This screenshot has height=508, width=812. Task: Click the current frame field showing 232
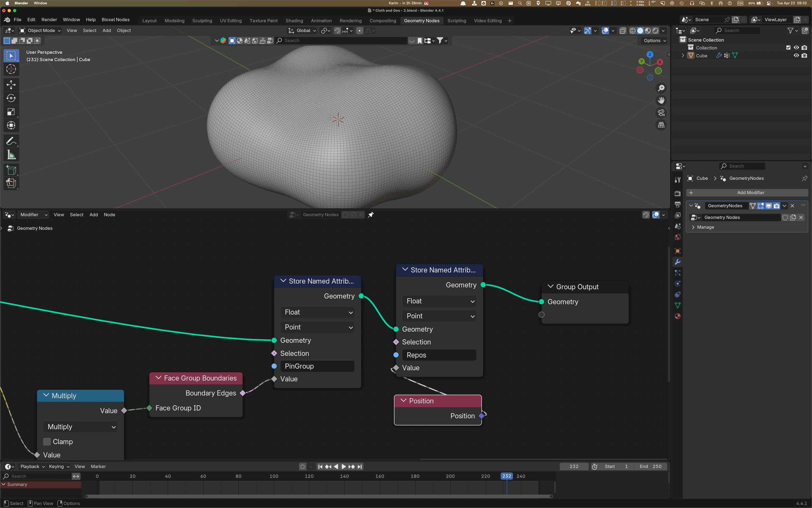(574, 467)
